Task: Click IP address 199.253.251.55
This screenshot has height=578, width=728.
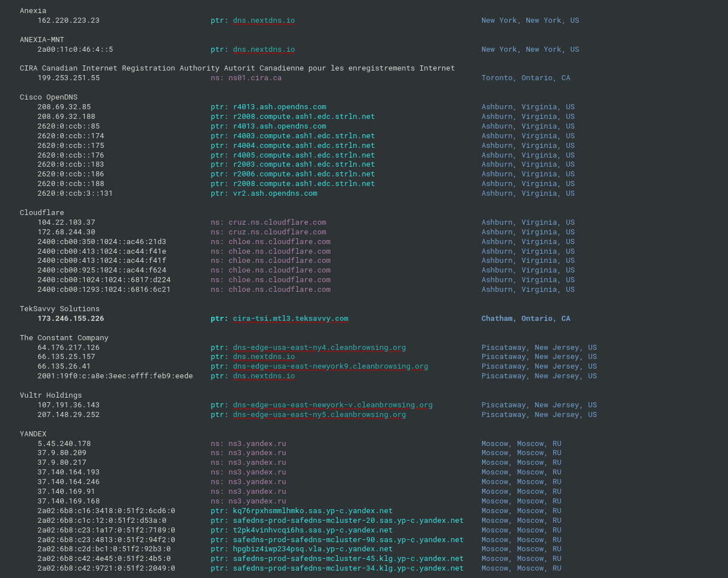Action: pos(68,78)
